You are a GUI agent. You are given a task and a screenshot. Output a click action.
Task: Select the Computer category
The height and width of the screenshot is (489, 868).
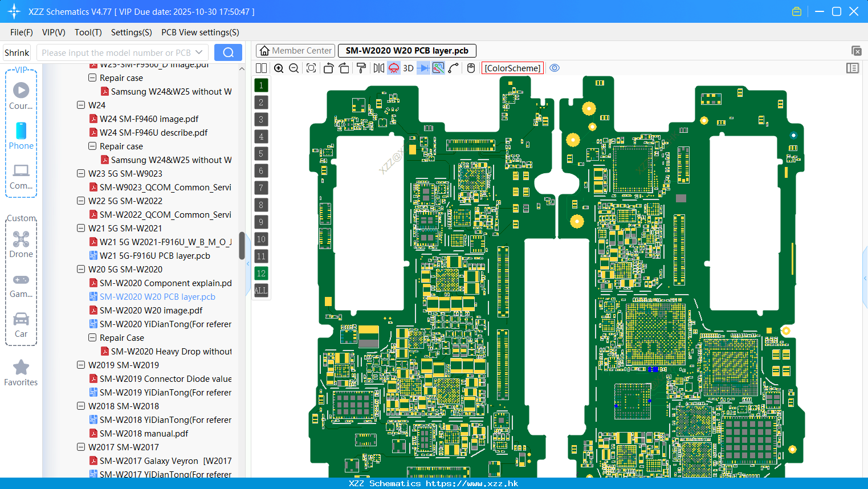tap(21, 177)
